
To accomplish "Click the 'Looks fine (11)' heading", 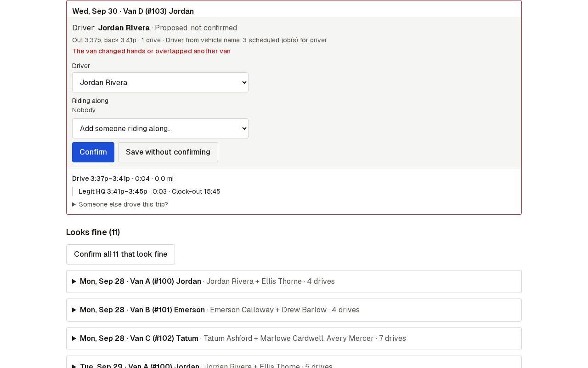I will coord(93,232).
